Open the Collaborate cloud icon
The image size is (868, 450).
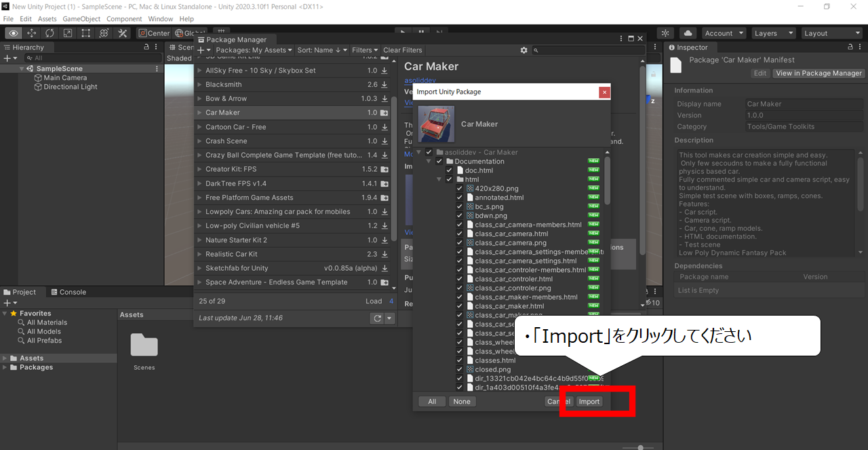pyautogui.click(x=688, y=33)
